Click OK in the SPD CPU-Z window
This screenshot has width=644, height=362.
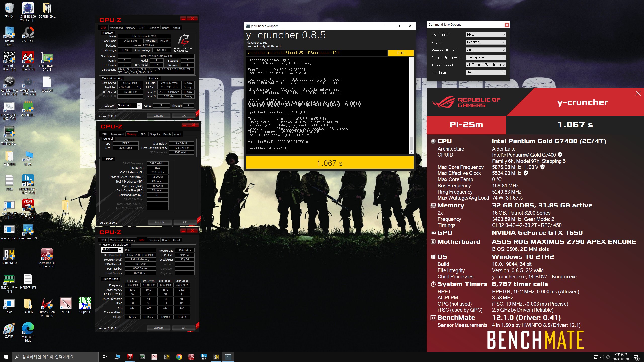click(184, 328)
